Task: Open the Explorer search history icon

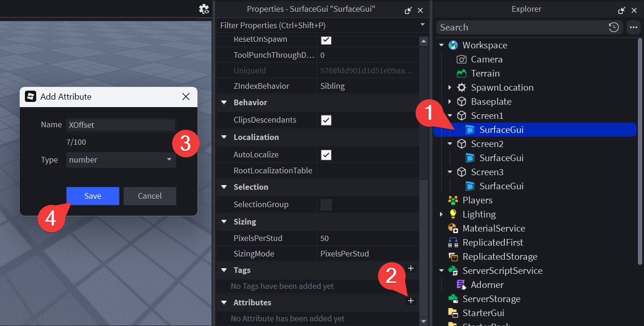Action: point(613,27)
